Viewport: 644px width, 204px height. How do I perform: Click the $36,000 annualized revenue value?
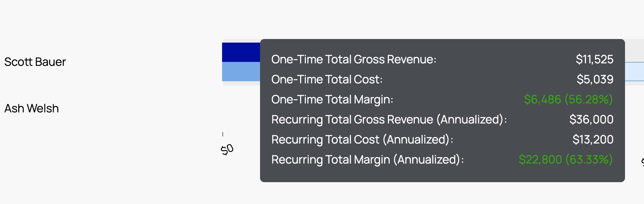click(591, 120)
